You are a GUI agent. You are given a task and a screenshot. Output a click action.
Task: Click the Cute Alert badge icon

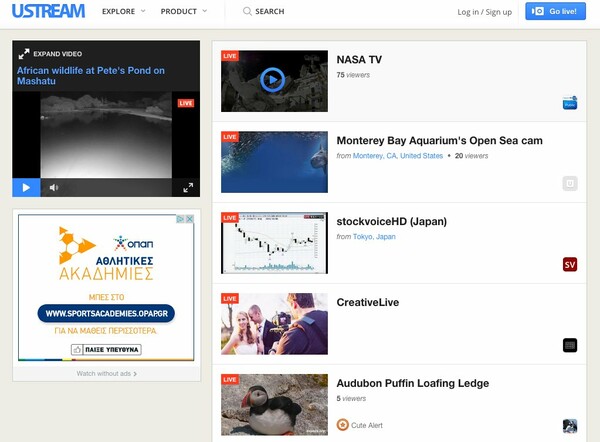pyautogui.click(x=342, y=425)
